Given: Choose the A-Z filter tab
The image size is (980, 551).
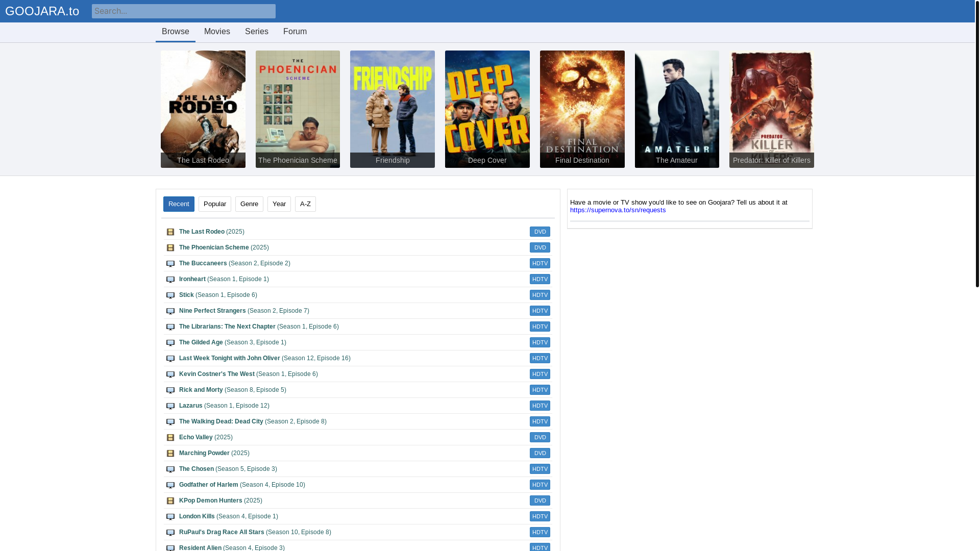Looking at the screenshot, I should pos(305,204).
